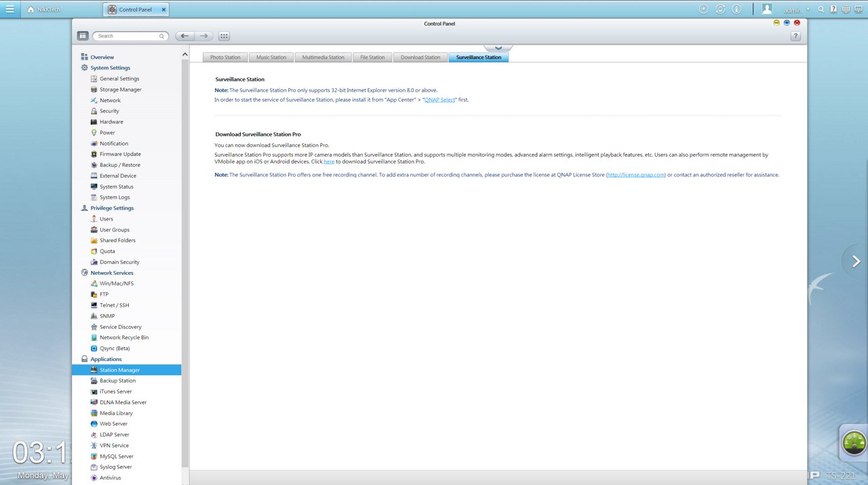The image size is (868, 485).
Task: Open Telnet / SSH settings
Action: pos(114,305)
